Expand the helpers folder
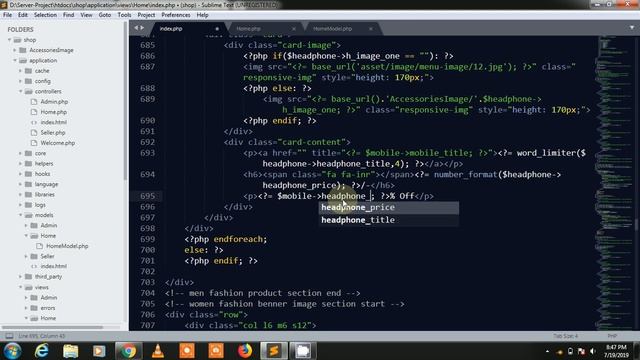The width and height of the screenshot is (640, 360). pos(20,163)
